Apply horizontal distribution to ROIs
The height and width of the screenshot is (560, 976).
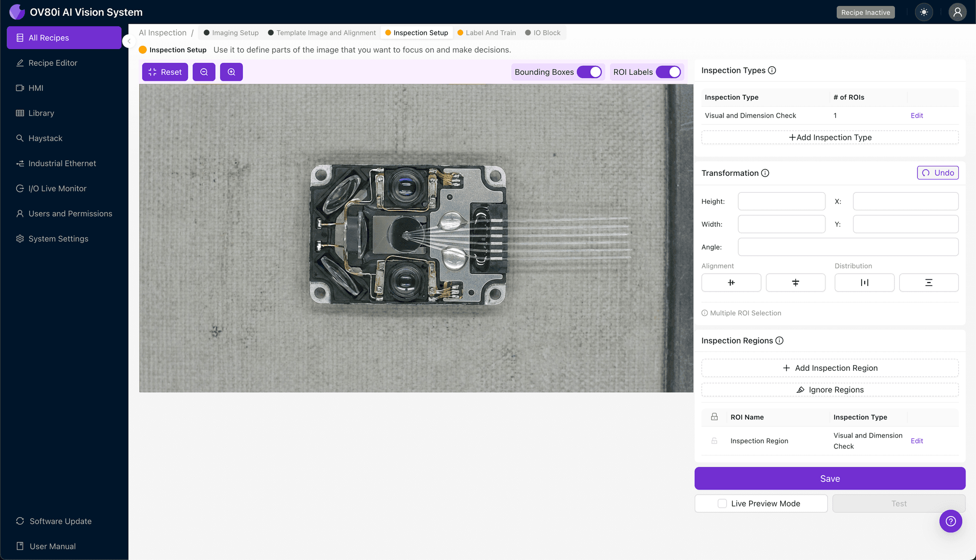864,282
